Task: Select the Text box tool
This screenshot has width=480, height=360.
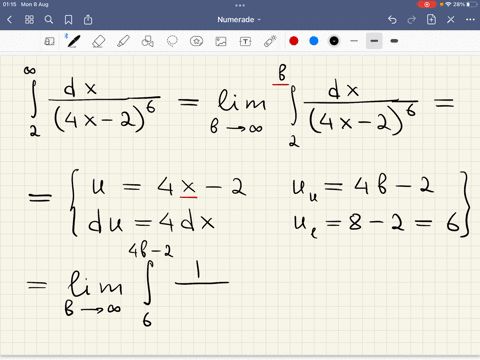Action: click(245, 41)
